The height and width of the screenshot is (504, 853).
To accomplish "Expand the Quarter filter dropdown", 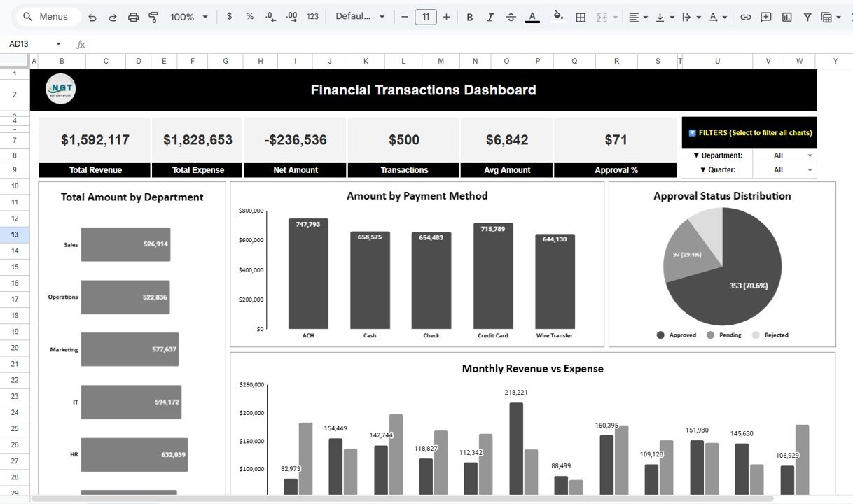I will 810,170.
